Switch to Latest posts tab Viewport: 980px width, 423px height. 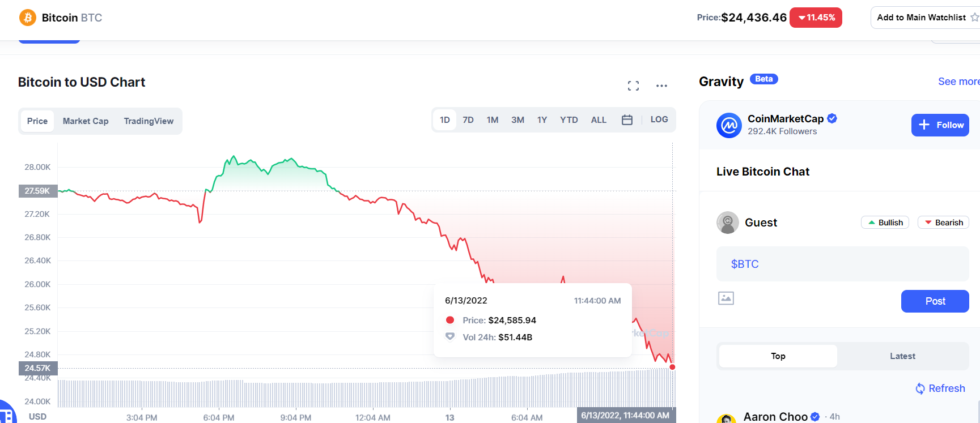[x=902, y=356]
